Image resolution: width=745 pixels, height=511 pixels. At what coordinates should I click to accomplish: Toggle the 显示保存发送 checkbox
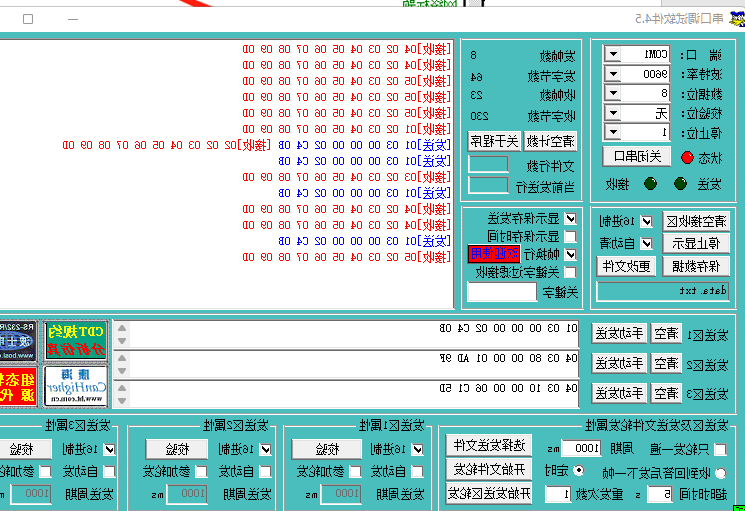tap(571, 218)
